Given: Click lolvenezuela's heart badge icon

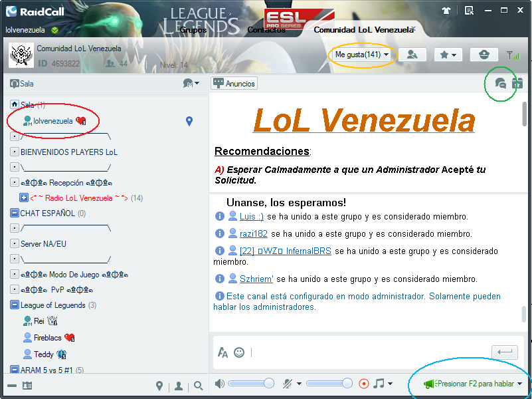Looking at the screenshot, I should click(x=81, y=120).
